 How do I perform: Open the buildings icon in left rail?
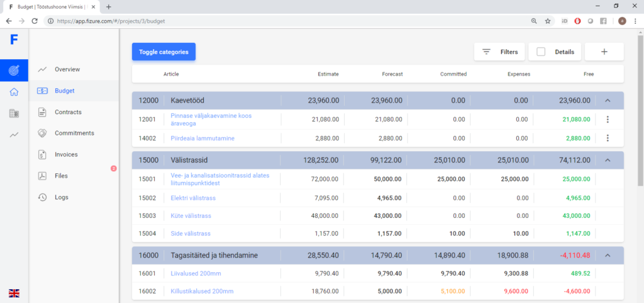click(14, 113)
